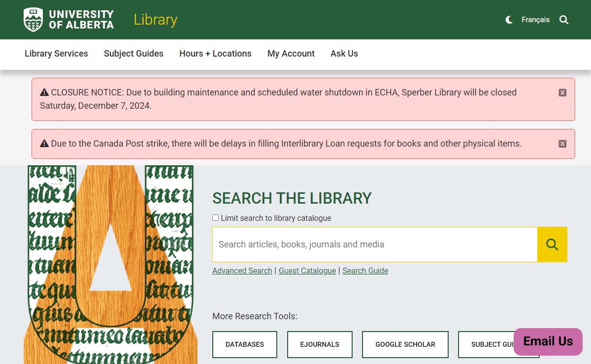This screenshot has height=364, width=591.
Task: Click the warning icon in closure notice
Action: [44, 92]
